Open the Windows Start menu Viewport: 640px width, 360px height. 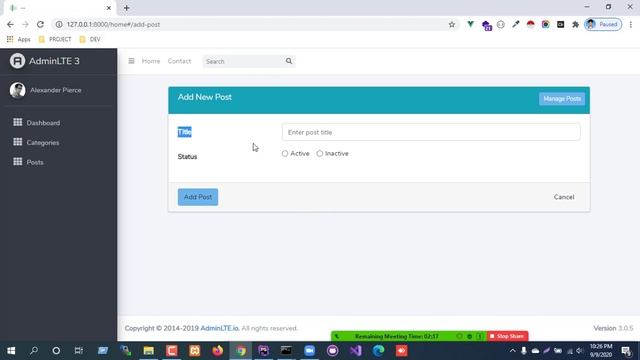point(11,351)
